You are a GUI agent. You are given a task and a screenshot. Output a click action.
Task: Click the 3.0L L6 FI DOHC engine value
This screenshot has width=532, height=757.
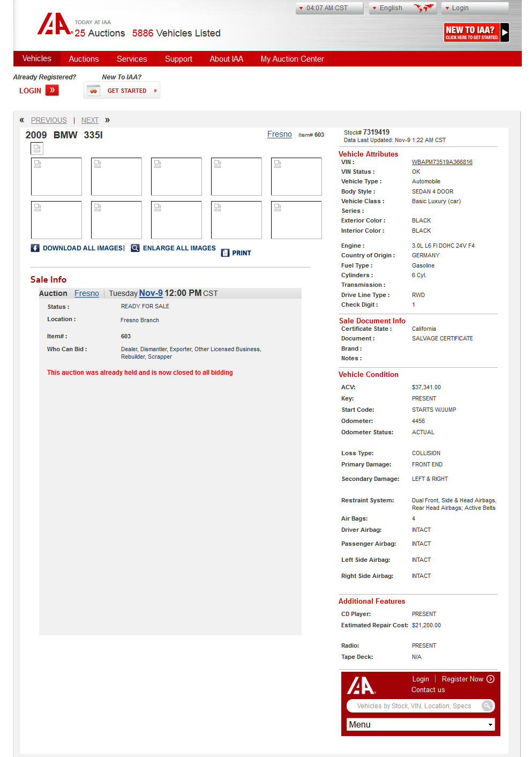(443, 246)
